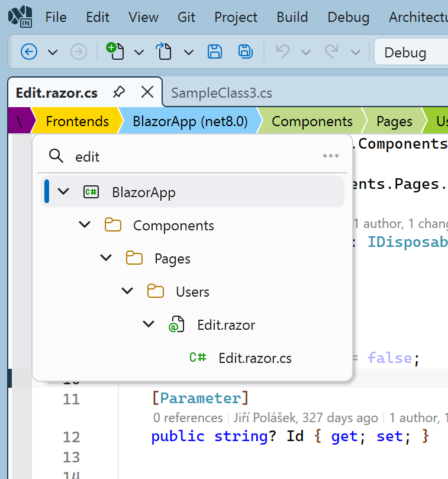Collapse the Pages folder node
This screenshot has width=448, height=479.
(106, 258)
